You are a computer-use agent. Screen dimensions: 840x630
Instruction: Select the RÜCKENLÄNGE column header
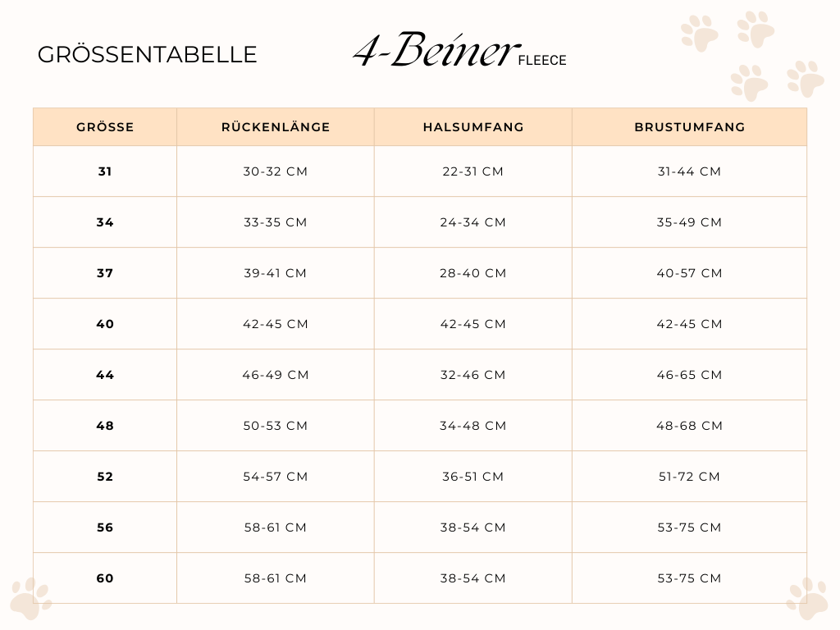pyautogui.click(x=276, y=127)
